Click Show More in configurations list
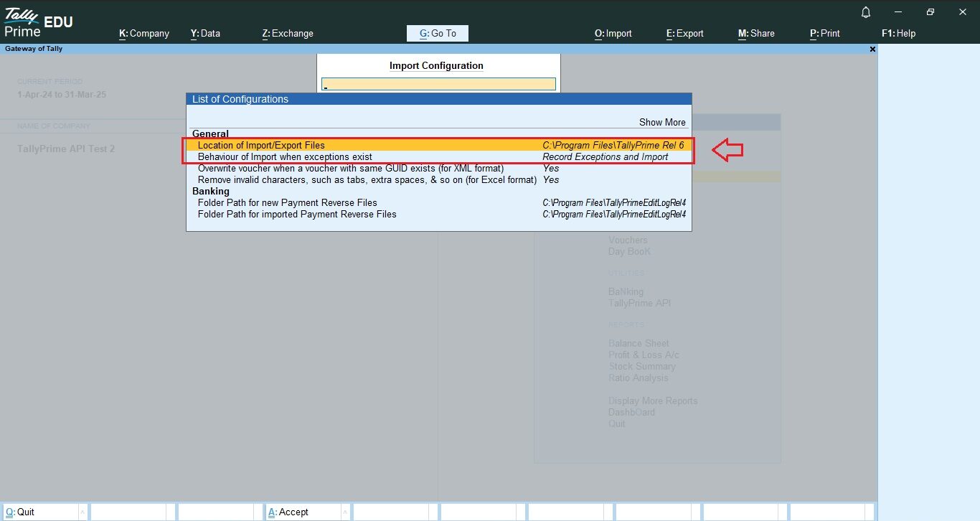980x521 pixels. click(x=662, y=122)
